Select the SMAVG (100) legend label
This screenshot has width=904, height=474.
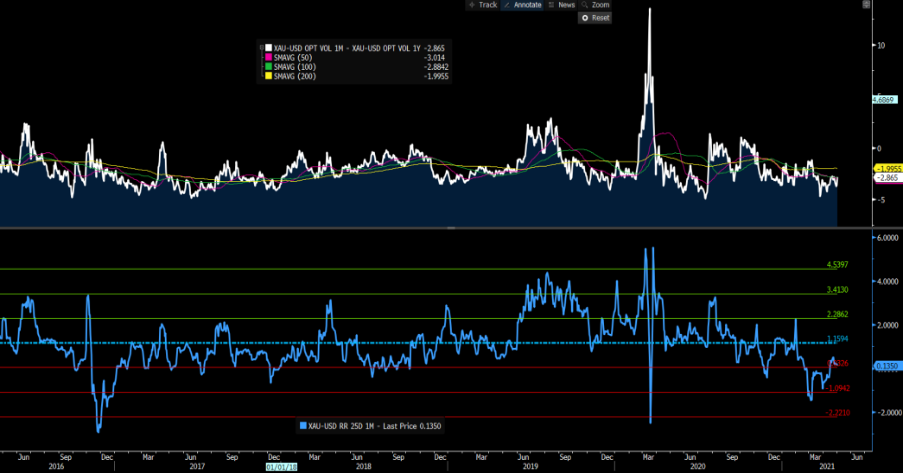pos(295,67)
